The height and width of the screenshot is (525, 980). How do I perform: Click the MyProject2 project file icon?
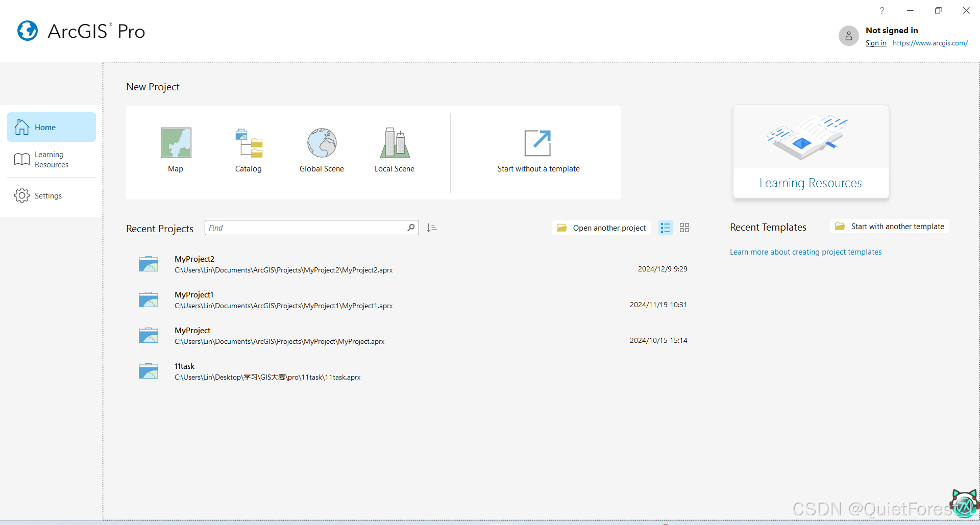click(149, 264)
